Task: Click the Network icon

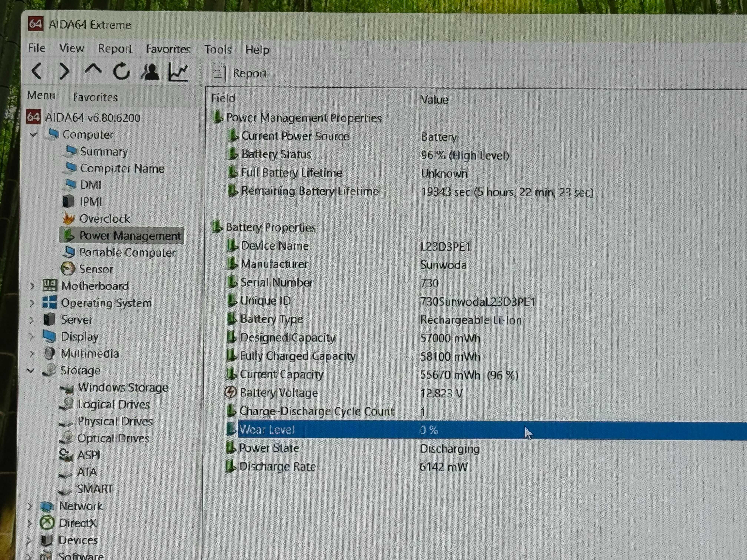Action: [x=47, y=506]
